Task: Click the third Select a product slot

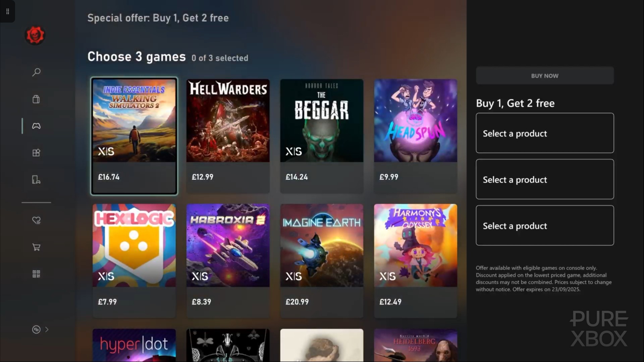Action: [x=545, y=226]
